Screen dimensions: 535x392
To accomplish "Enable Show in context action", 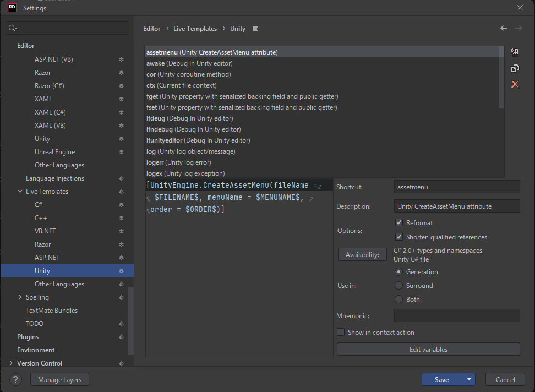I will click(341, 332).
